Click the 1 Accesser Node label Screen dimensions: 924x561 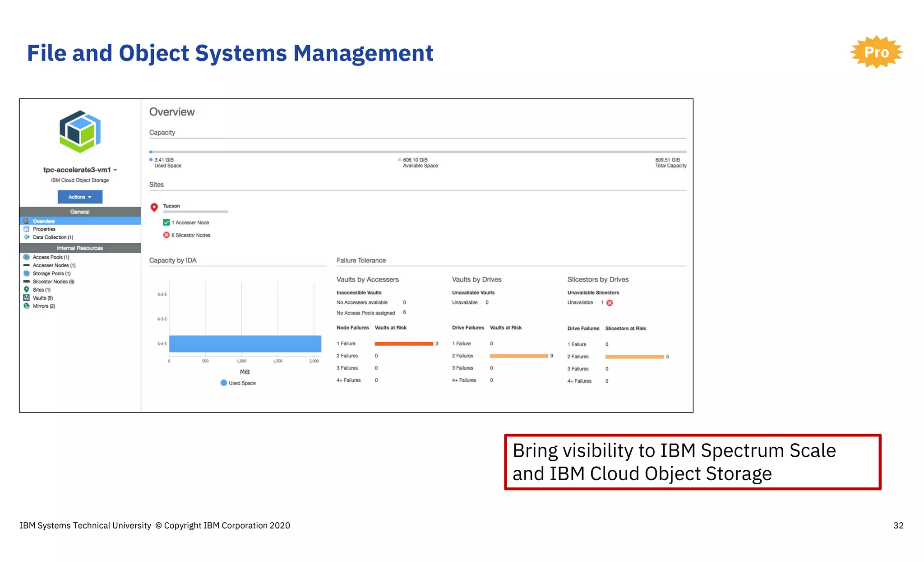coord(190,223)
